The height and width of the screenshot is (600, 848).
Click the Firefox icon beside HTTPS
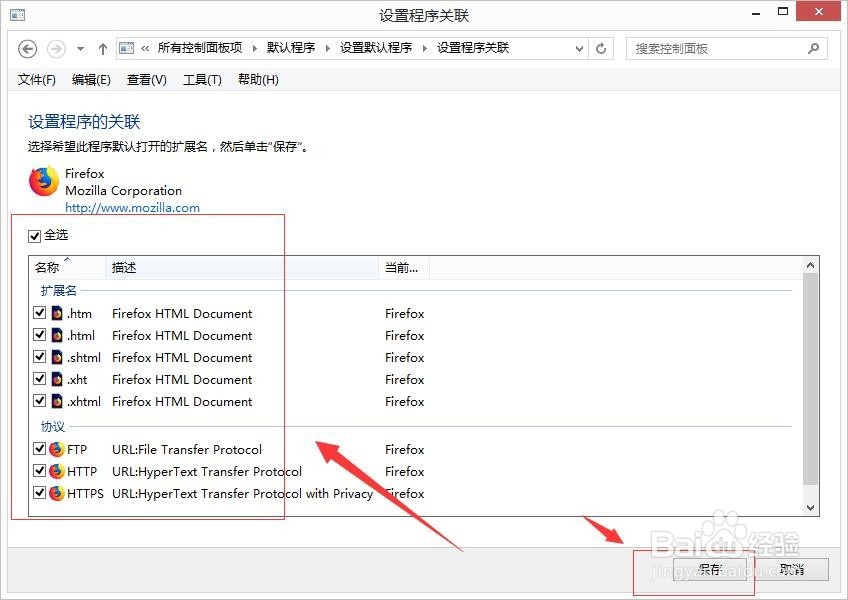(57, 493)
